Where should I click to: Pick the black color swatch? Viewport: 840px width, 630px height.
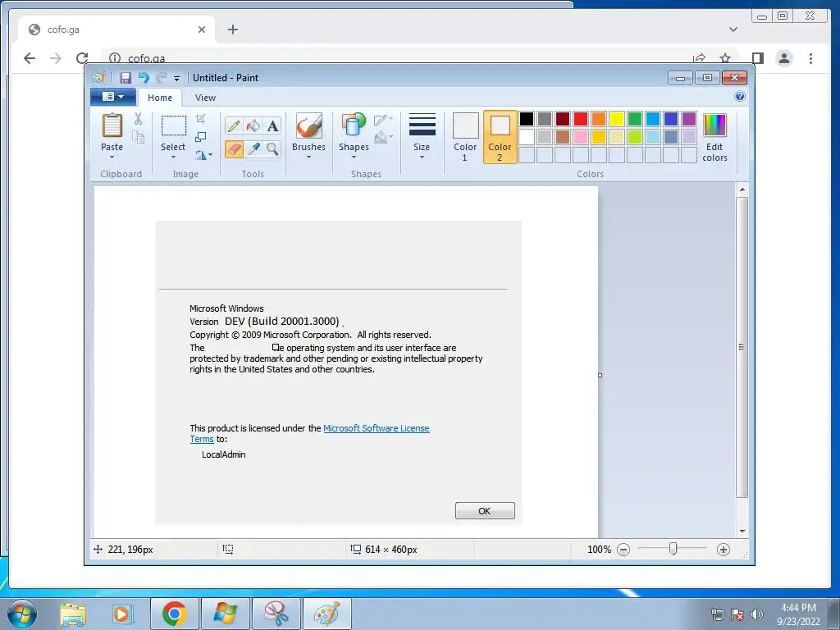click(x=527, y=118)
